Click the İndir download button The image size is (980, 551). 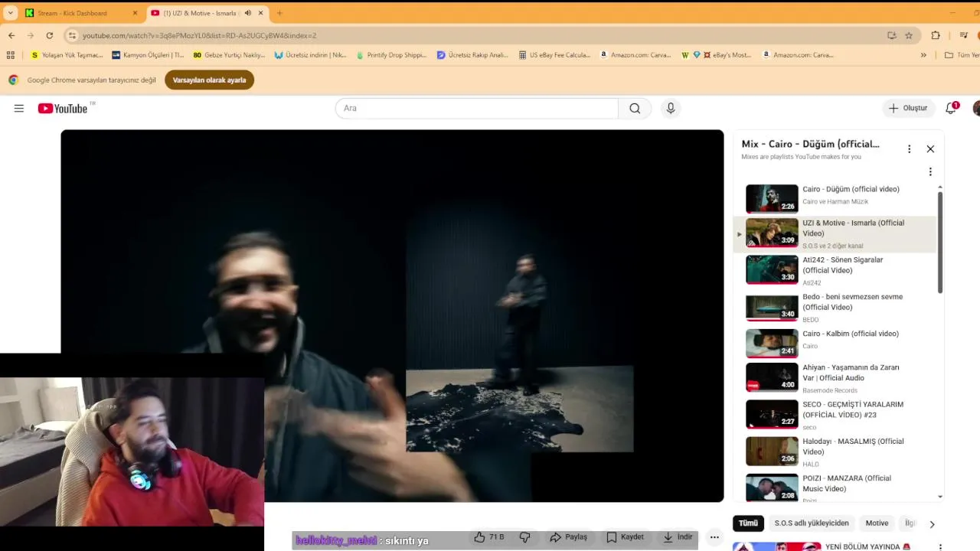(677, 537)
